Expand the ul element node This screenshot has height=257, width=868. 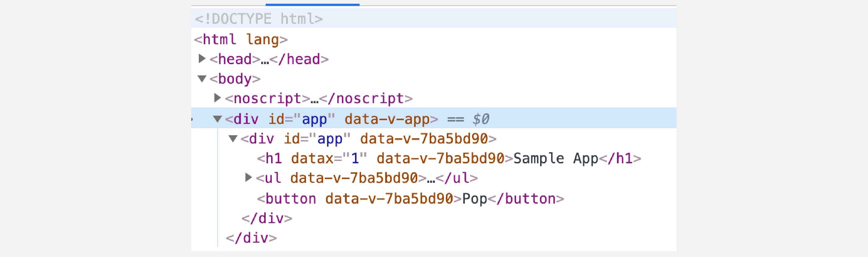click(248, 177)
